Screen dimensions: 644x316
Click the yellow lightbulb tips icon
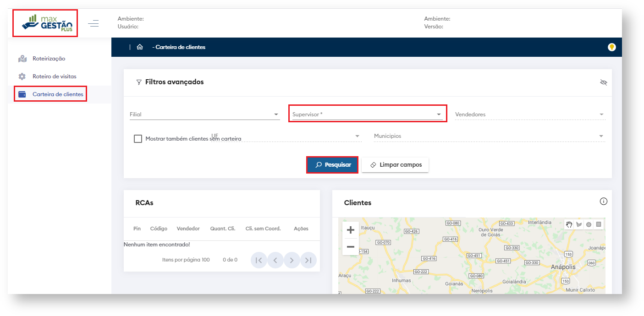pos(611,47)
